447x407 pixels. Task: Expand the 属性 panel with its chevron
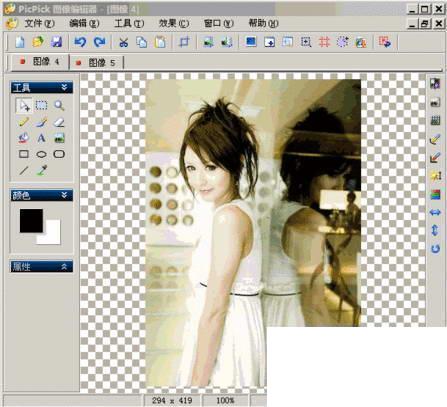pyautogui.click(x=64, y=266)
